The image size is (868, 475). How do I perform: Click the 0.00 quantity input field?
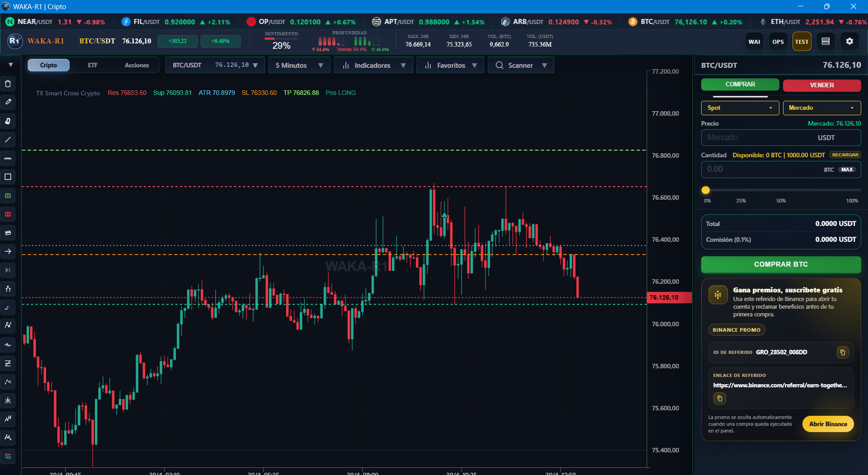click(x=781, y=169)
